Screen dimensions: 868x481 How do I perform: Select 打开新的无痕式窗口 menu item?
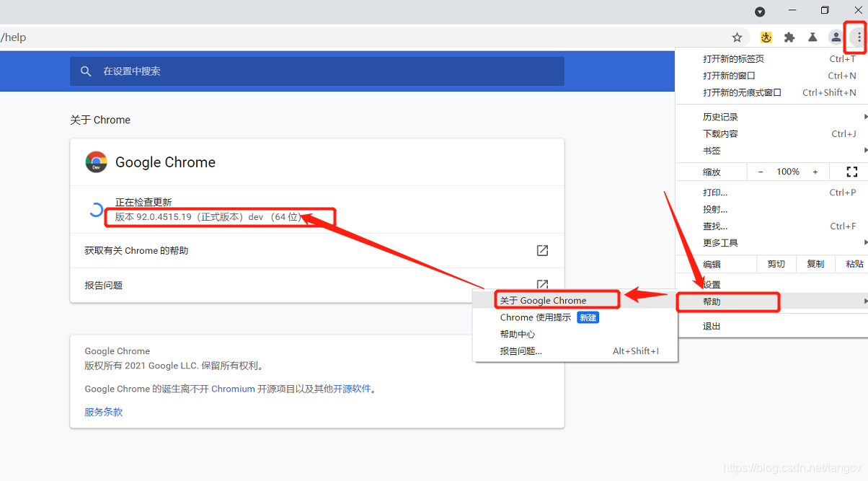coord(771,92)
